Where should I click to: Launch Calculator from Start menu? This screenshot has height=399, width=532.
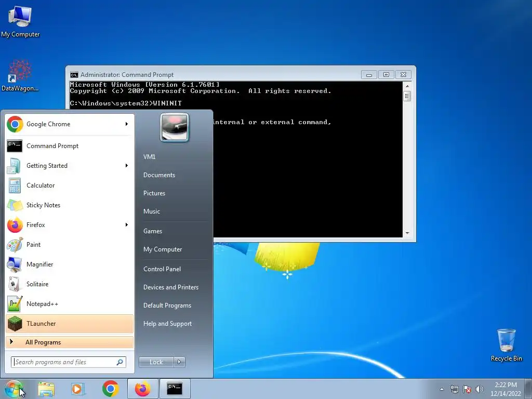pyautogui.click(x=70, y=185)
